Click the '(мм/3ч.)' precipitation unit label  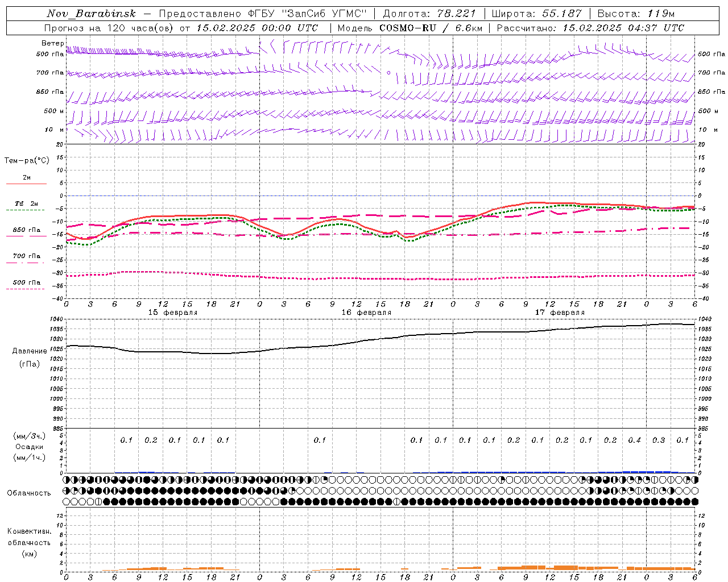29,436
